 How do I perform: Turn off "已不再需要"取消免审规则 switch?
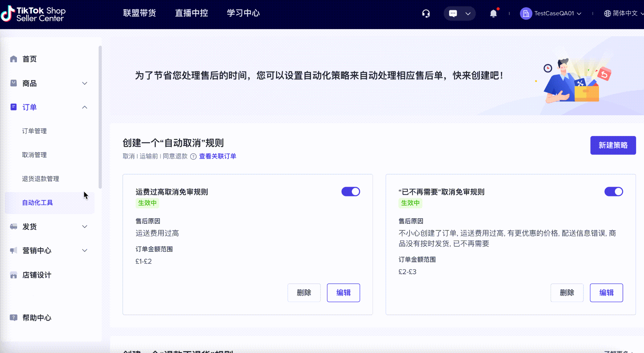coord(613,192)
